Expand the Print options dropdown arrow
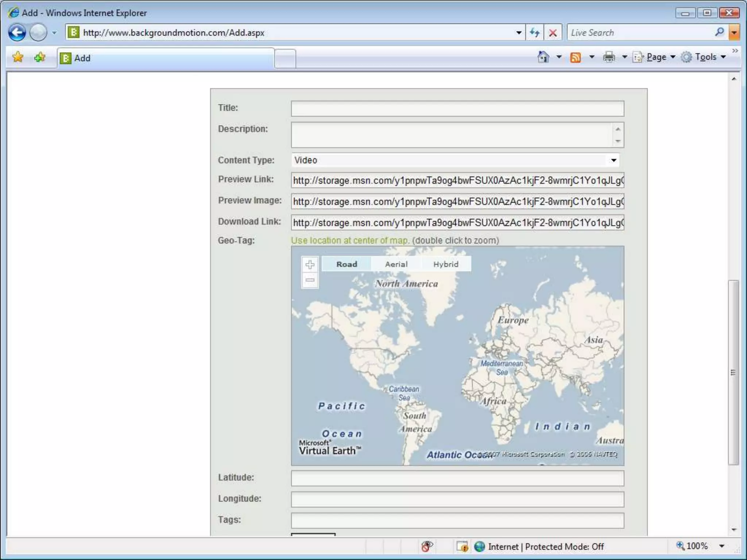The width and height of the screenshot is (747, 560). 624,57
